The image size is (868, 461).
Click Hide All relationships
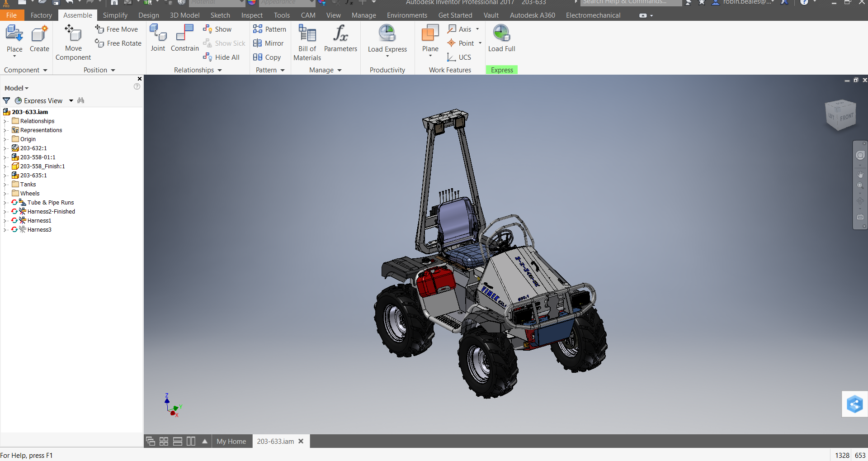(222, 57)
